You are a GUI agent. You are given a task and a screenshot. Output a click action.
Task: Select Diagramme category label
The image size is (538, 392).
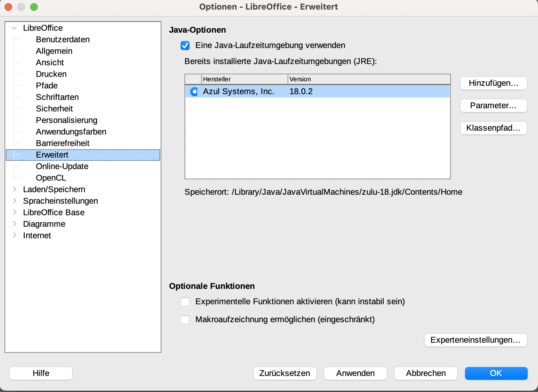coord(44,224)
